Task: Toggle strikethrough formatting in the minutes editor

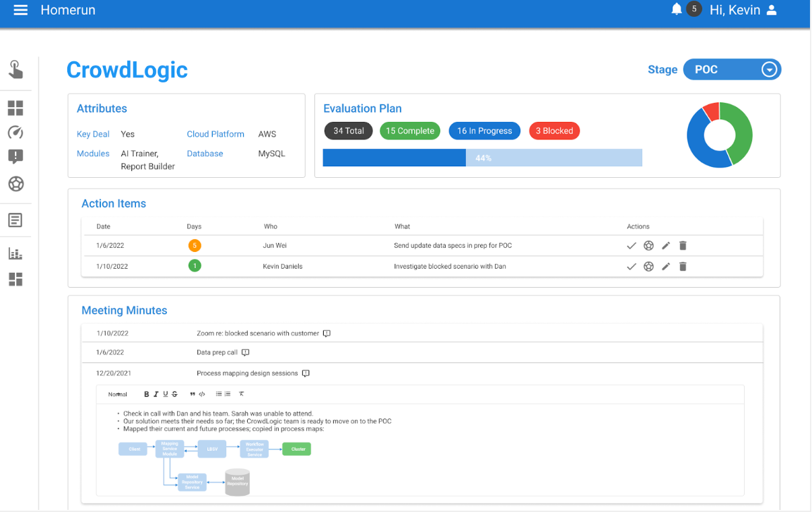Action: 175,394
